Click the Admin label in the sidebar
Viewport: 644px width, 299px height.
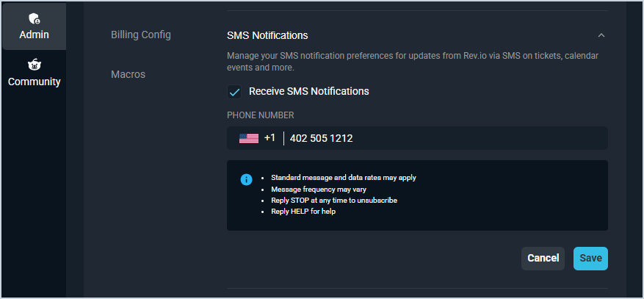coord(34,35)
